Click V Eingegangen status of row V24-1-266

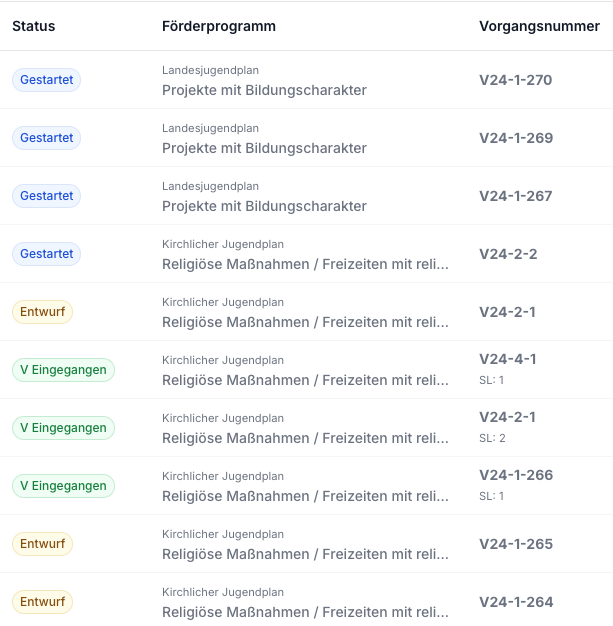point(63,486)
